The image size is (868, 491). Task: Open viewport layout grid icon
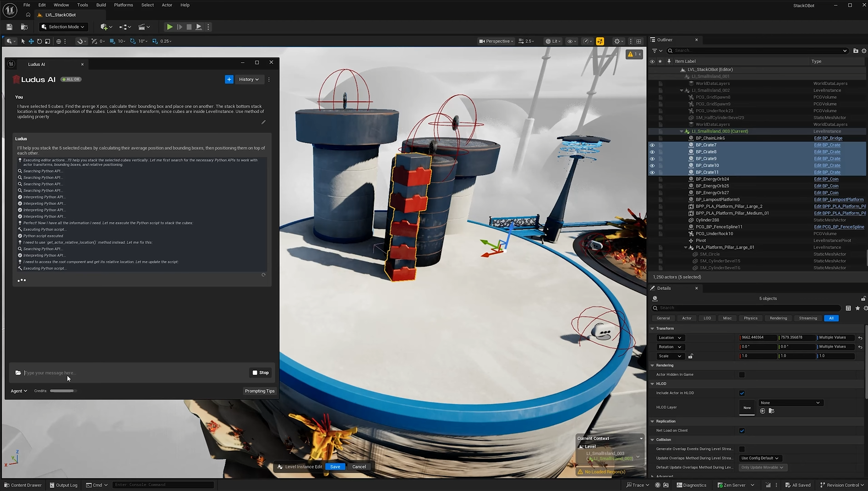pyautogui.click(x=639, y=41)
